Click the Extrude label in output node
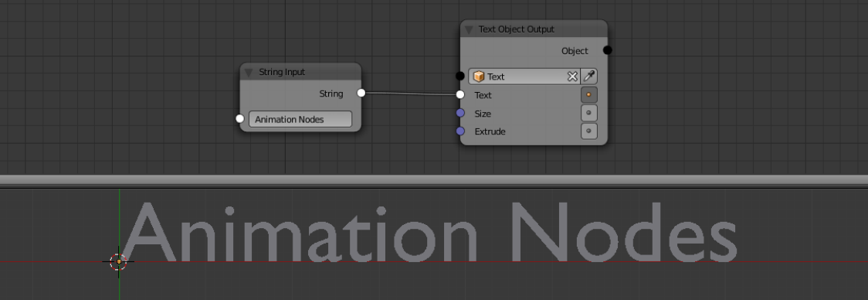 pos(490,131)
